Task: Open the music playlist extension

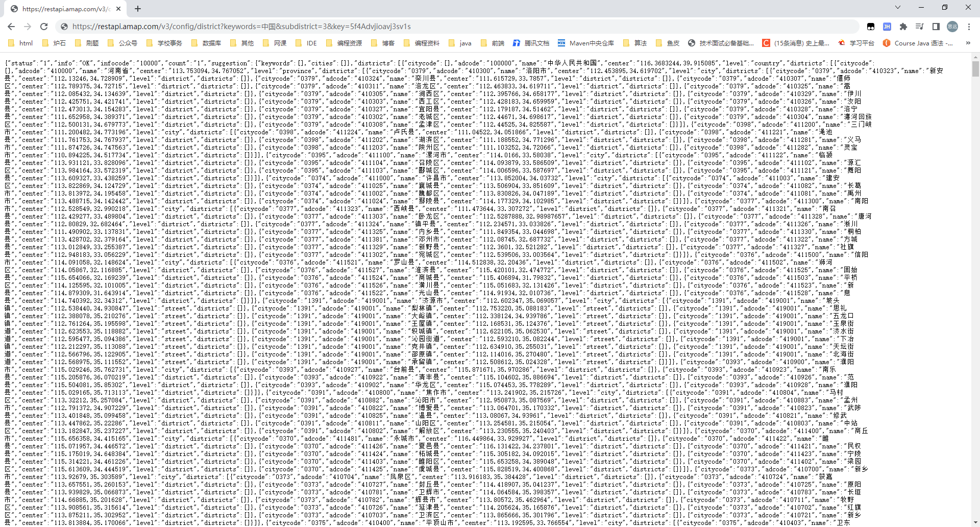Action: click(x=920, y=26)
